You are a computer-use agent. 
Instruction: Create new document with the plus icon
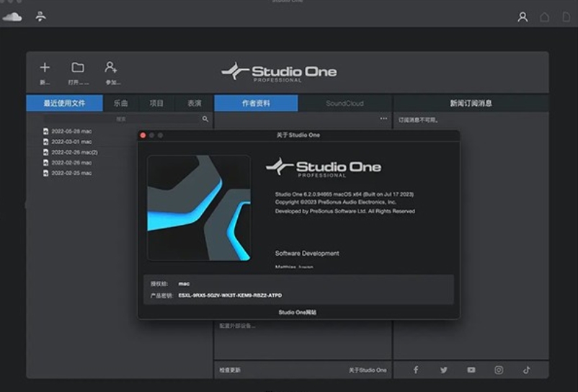tap(45, 68)
